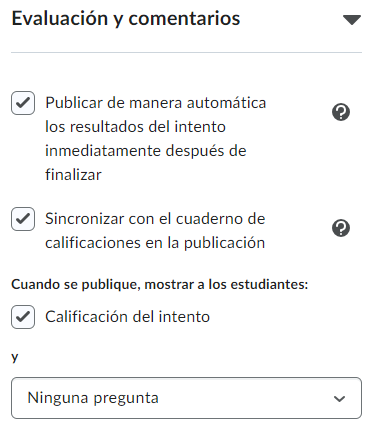Disable Calificación del intento checkbox
The height and width of the screenshot is (438, 374).
point(23,317)
